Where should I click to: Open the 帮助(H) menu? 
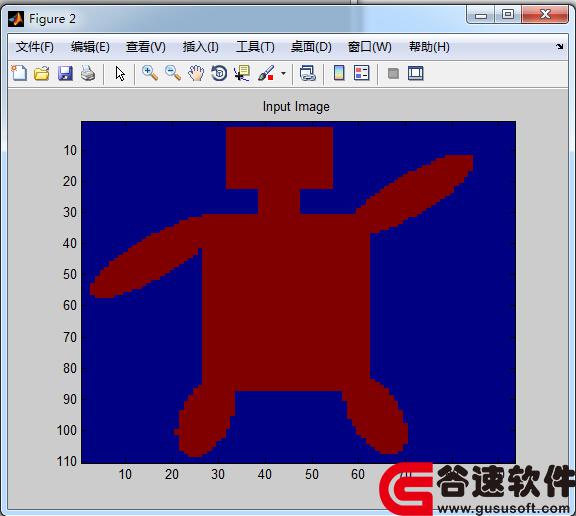pos(429,47)
